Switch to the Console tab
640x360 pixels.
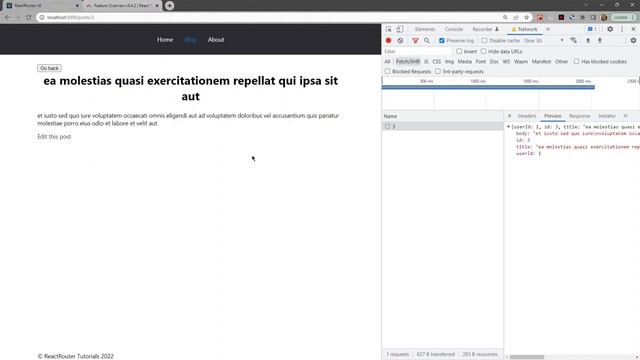click(x=454, y=29)
